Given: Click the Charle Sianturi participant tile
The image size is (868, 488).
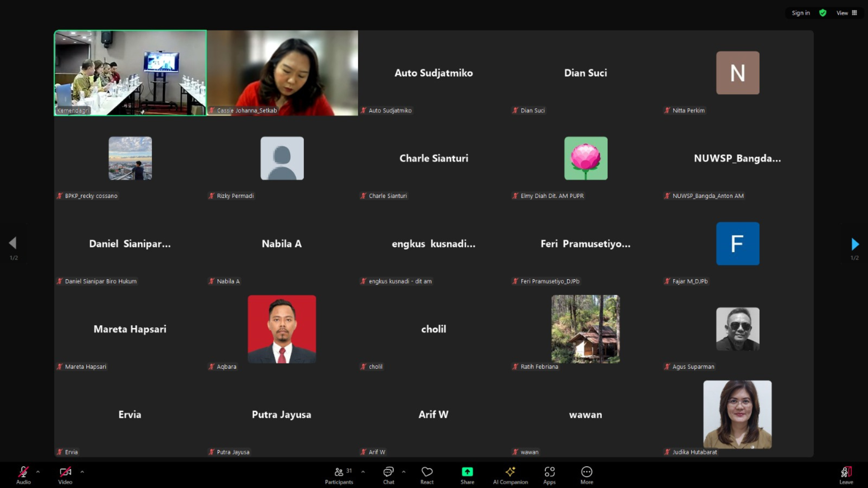Looking at the screenshot, I should pyautogui.click(x=434, y=158).
